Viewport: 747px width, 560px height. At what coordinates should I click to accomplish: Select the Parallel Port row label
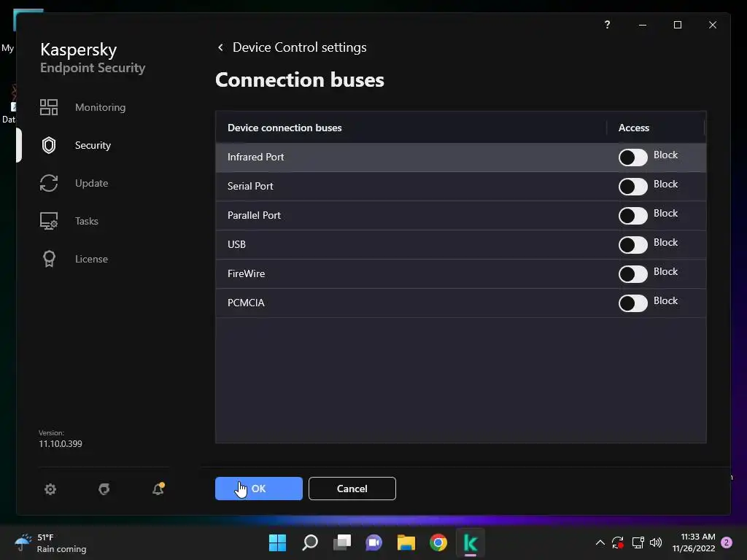point(254,215)
